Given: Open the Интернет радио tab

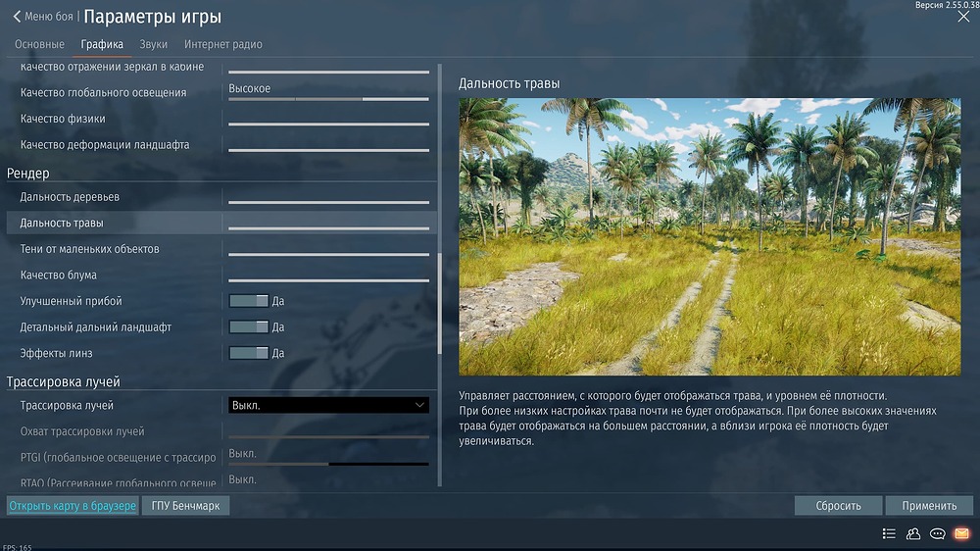Looking at the screenshot, I should 223,44.
